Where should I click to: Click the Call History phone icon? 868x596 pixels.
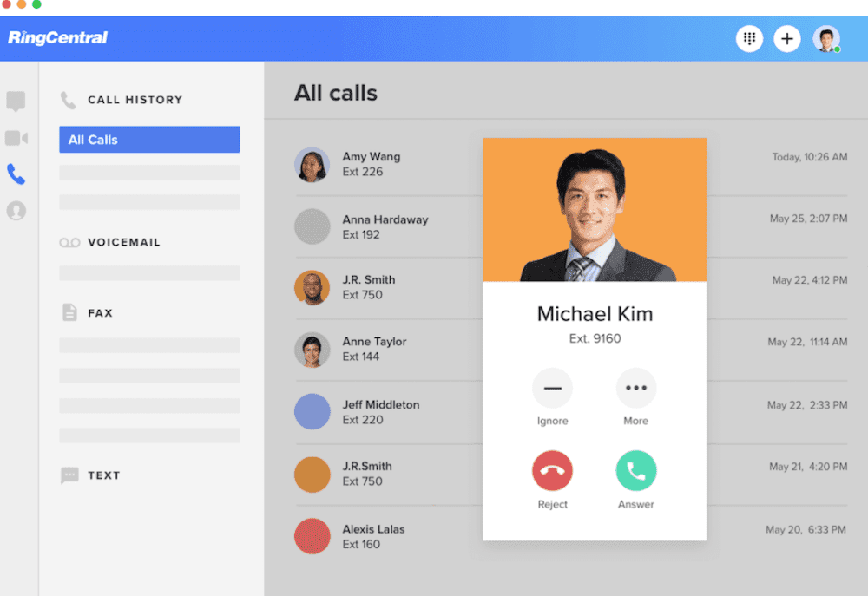coord(68,100)
